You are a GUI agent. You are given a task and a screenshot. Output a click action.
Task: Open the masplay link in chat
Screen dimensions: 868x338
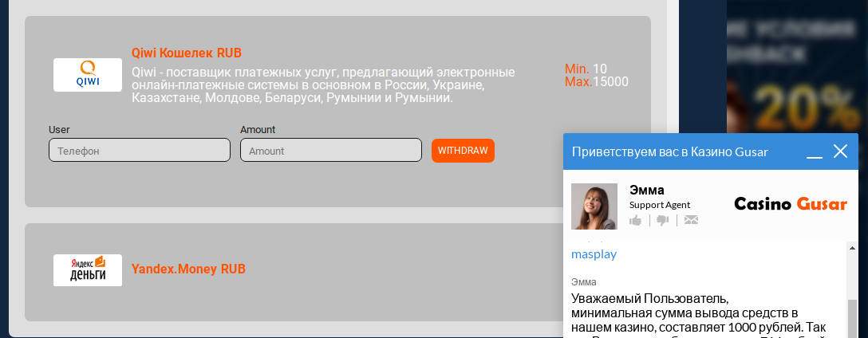point(594,254)
